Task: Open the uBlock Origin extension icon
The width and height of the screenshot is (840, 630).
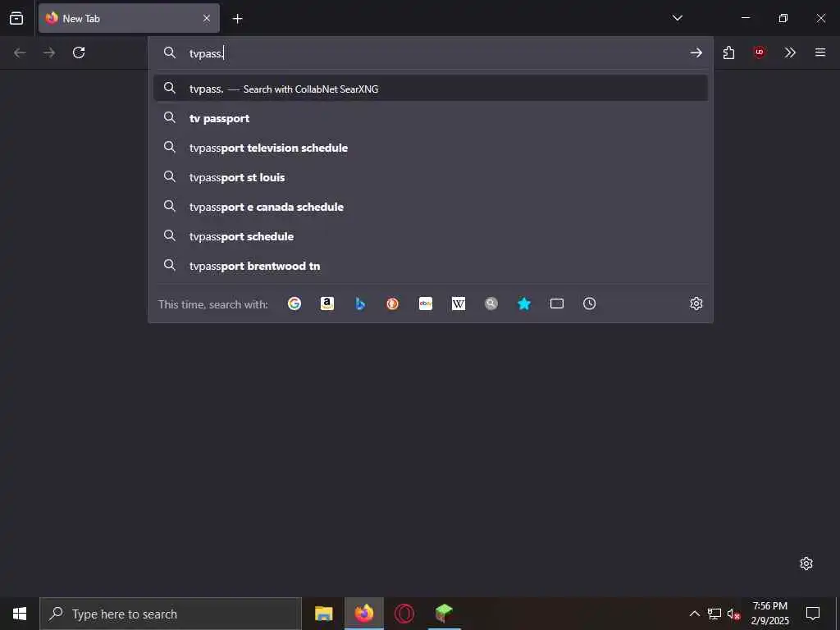Action: pyautogui.click(x=759, y=52)
